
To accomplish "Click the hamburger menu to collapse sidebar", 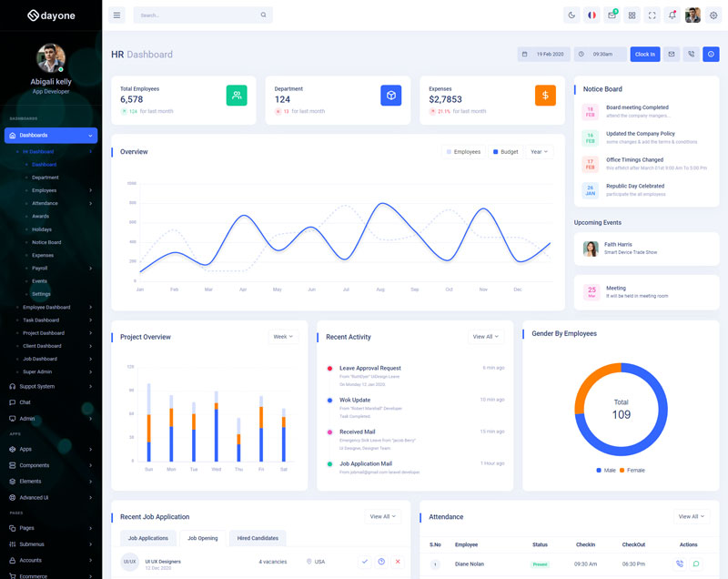I will [x=116, y=15].
